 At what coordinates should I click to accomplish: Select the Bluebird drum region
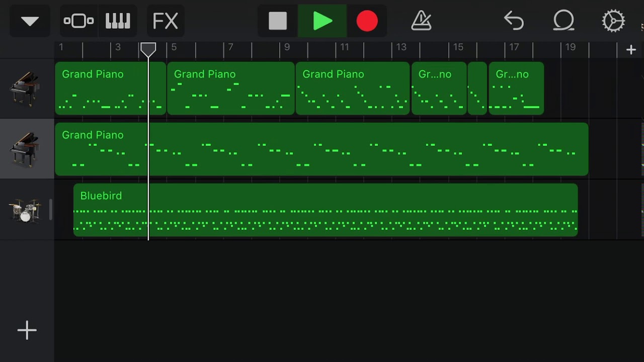tap(326, 210)
